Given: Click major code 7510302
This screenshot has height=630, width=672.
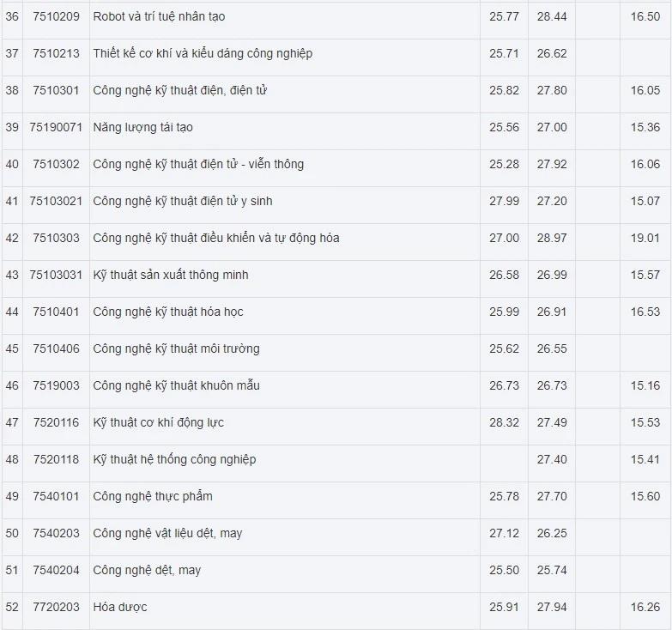Looking at the screenshot, I should click(56, 164).
